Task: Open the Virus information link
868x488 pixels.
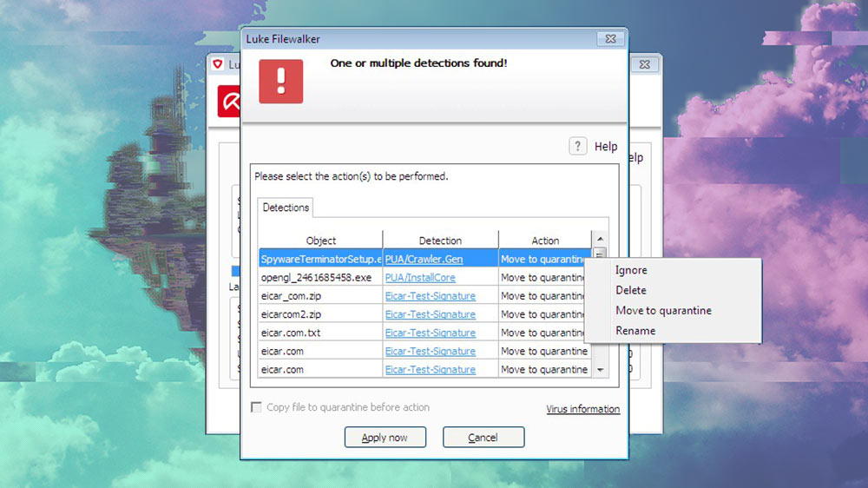Action: (x=583, y=409)
